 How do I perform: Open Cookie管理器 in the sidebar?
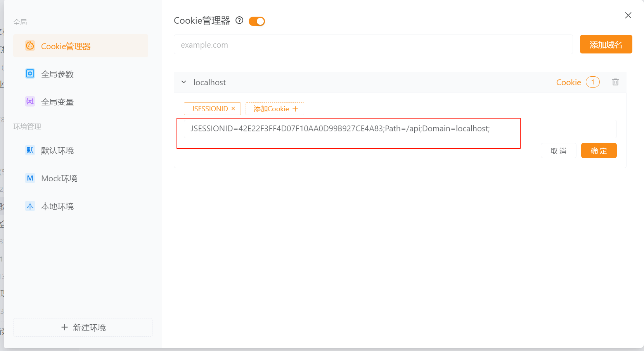coord(81,46)
